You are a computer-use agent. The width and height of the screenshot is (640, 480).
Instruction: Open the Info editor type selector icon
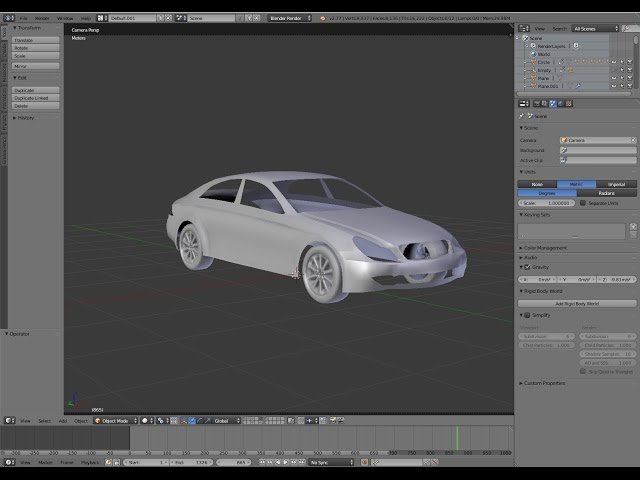9,18
